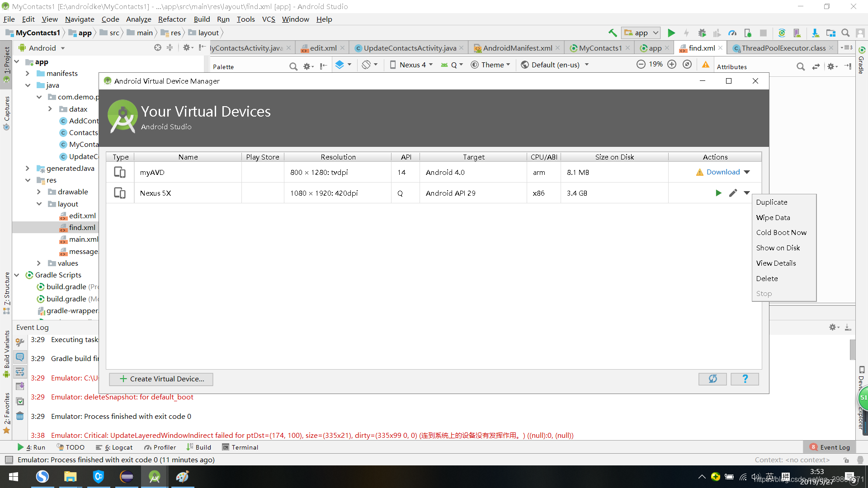Open the Profile app speedometer icon

pos(732,33)
